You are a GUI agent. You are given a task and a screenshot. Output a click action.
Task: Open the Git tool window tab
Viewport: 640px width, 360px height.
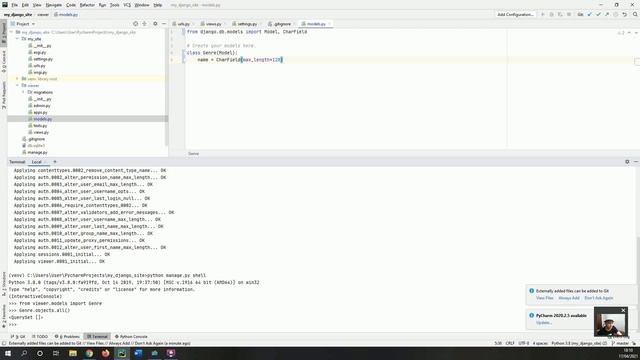[x=18, y=337]
